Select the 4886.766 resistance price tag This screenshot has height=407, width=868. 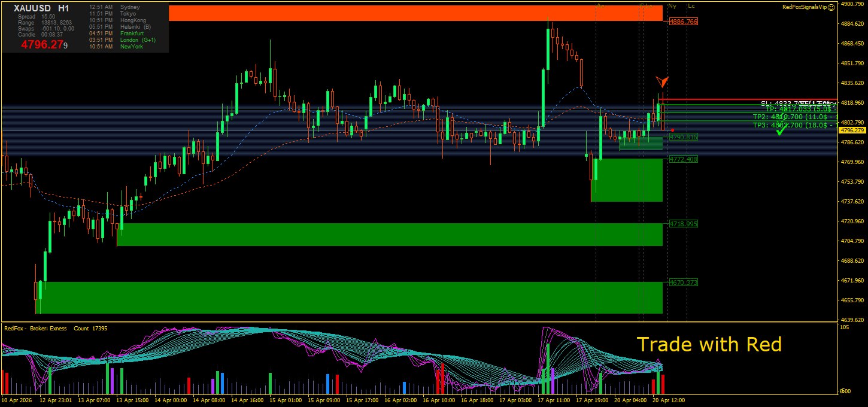pyautogui.click(x=683, y=22)
